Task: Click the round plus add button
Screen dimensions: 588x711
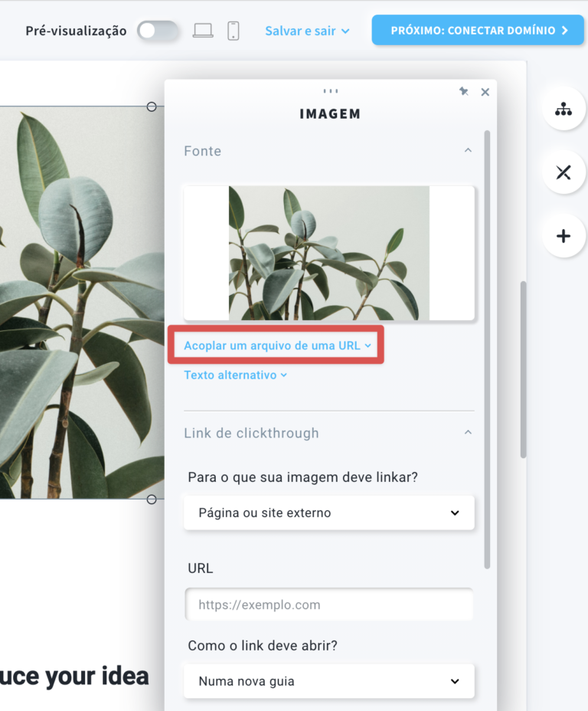Action: coord(563,236)
